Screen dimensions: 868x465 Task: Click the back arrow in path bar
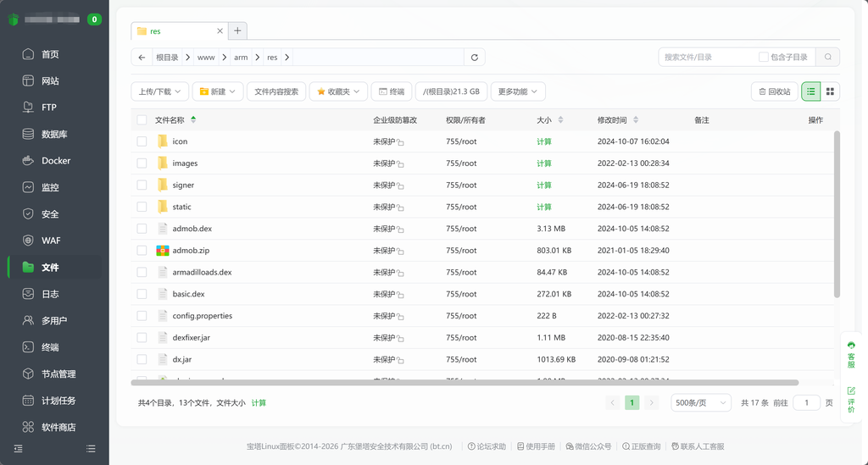point(142,58)
